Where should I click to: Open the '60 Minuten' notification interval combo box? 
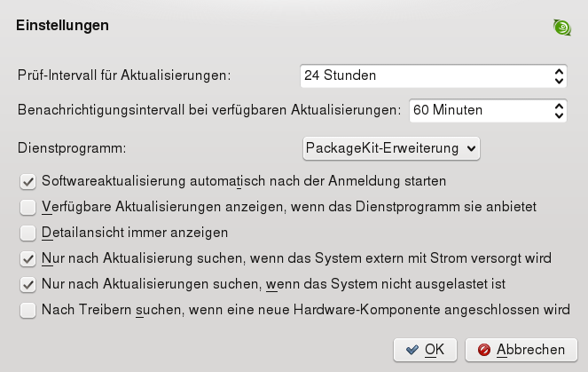(479, 110)
